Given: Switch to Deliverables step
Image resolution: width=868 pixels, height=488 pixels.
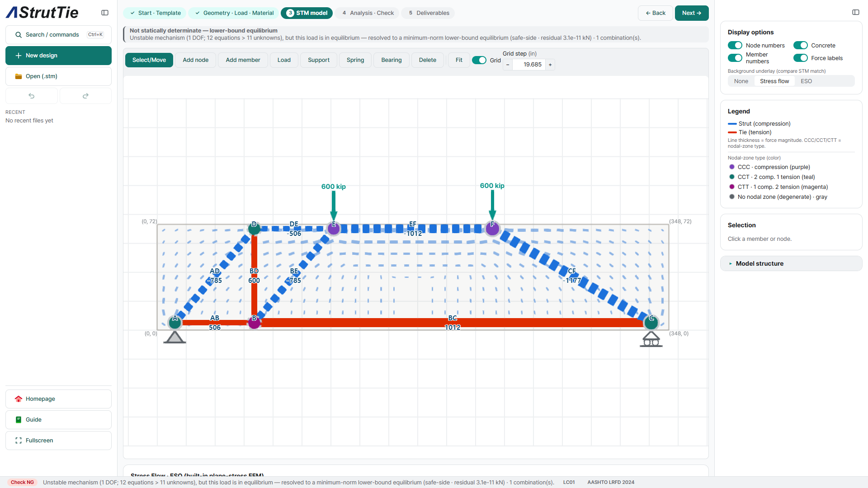Looking at the screenshot, I should click(x=428, y=13).
